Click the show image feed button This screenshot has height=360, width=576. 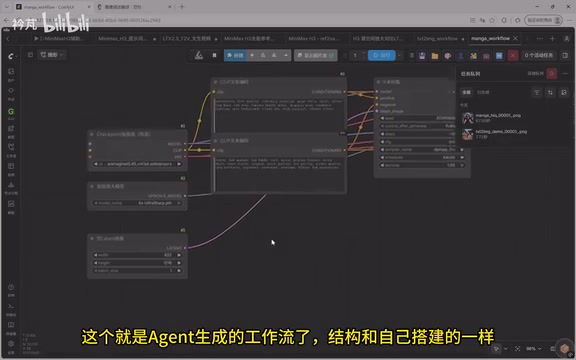316,55
